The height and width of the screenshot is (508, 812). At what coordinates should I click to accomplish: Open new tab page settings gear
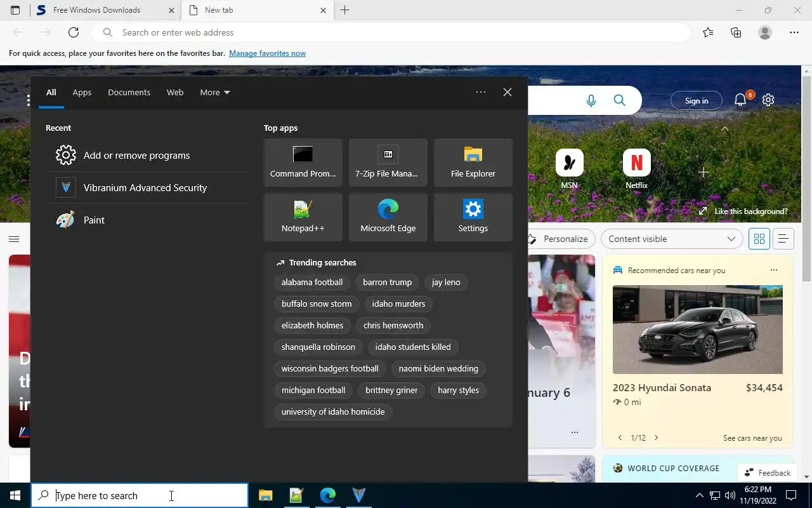[768, 100]
